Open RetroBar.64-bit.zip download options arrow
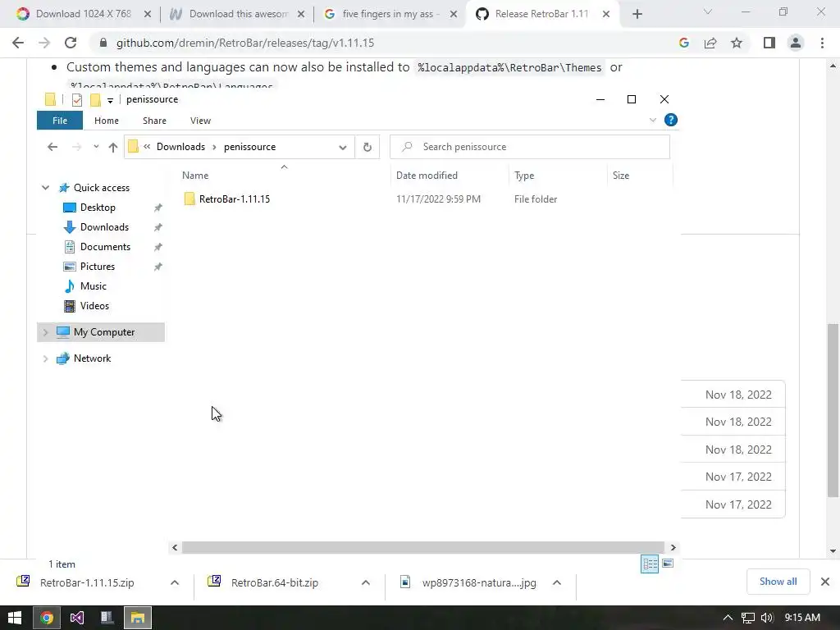840x630 pixels. (x=366, y=582)
